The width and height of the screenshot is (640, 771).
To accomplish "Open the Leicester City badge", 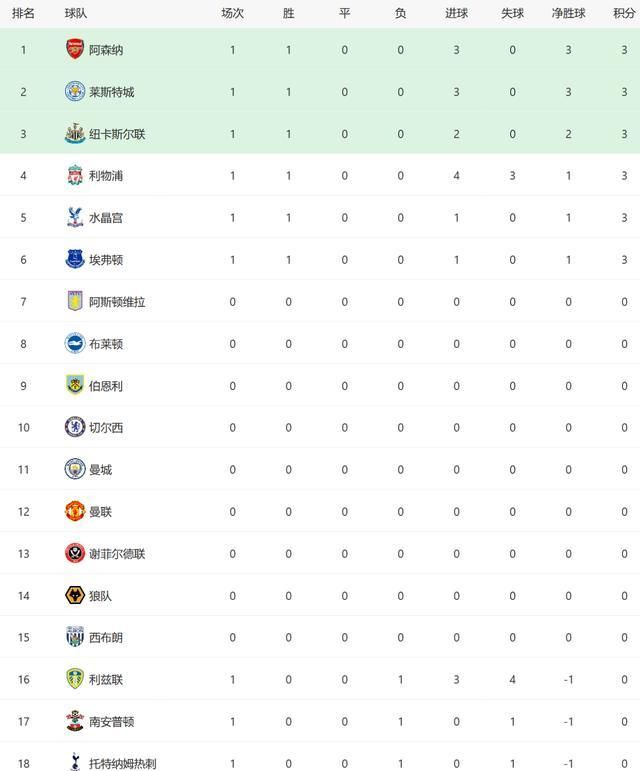I will click(75, 91).
